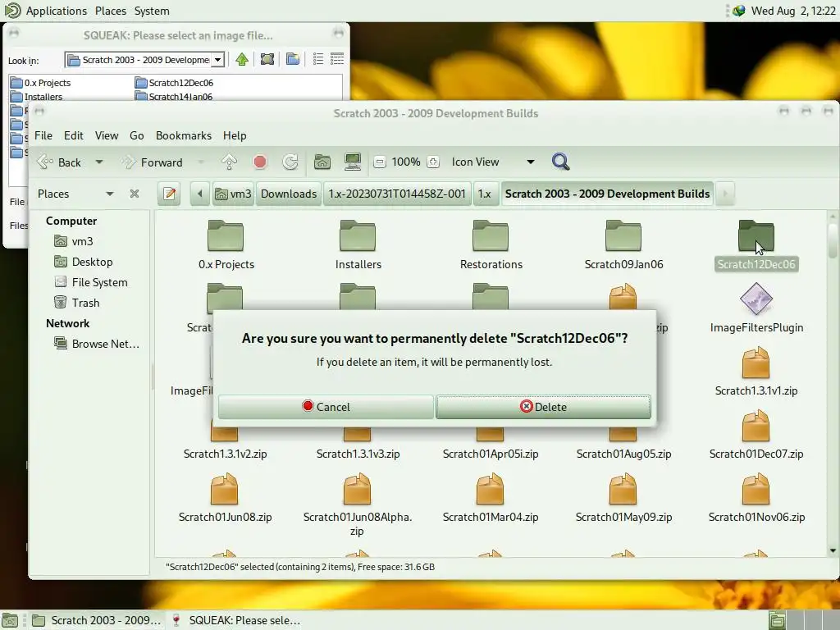Select the Scratch12Dec06 folder icon

pos(756,235)
